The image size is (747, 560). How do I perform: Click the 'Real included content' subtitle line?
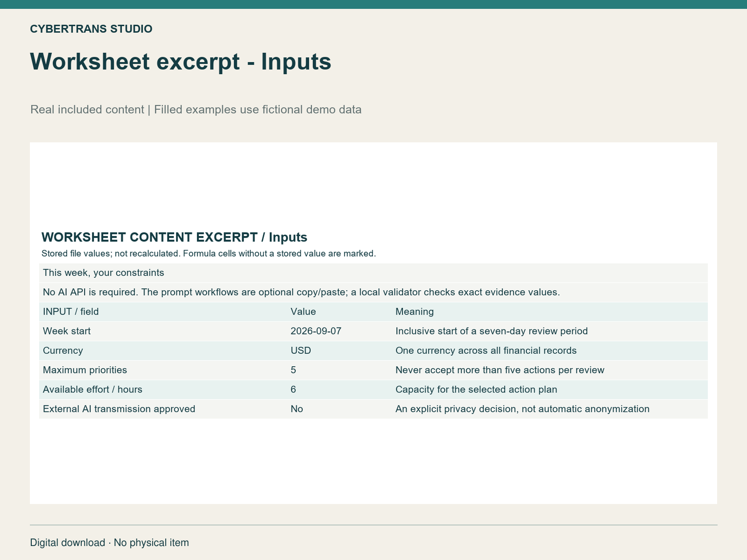click(196, 110)
